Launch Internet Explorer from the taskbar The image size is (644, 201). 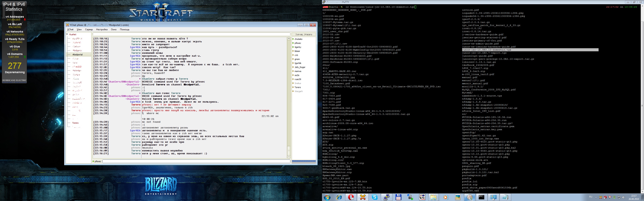339,197
